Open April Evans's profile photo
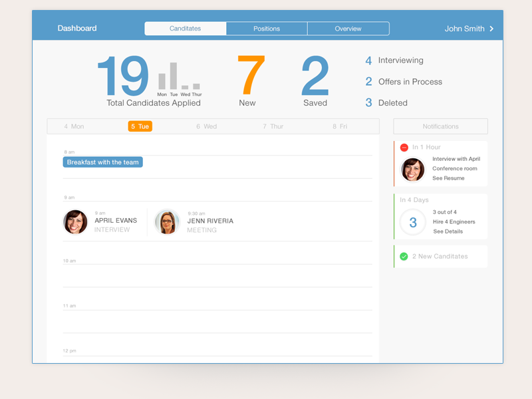Image resolution: width=532 pixels, height=399 pixels. tap(75, 221)
